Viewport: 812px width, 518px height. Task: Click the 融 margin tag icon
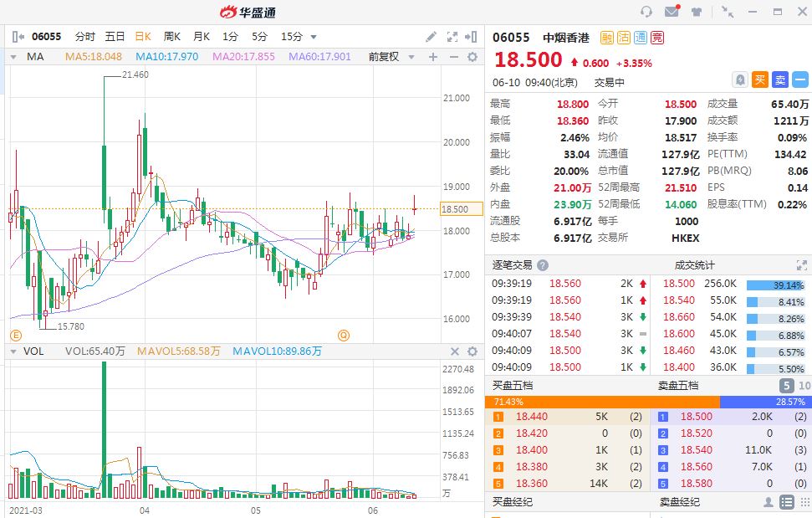(x=607, y=38)
